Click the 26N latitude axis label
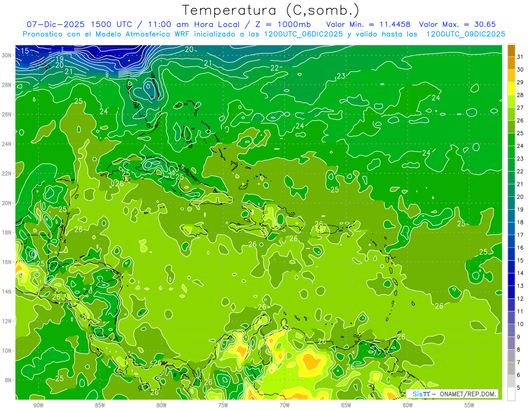The image size is (532, 411). (x=7, y=114)
